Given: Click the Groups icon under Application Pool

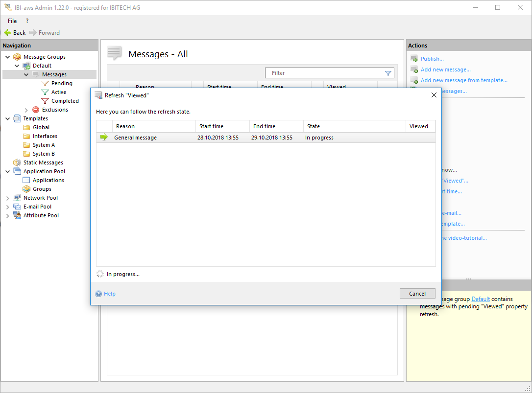Looking at the screenshot, I should [x=26, y=189].
